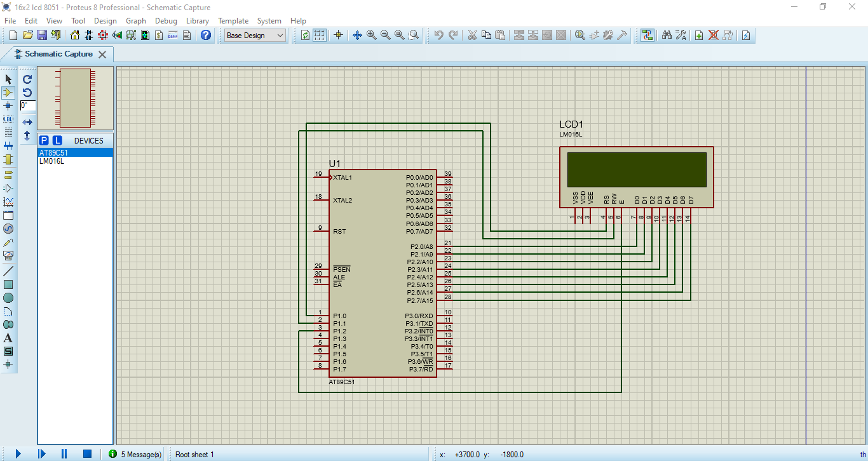
Task: Rotate the part preview clockwise
Action: [x=26, y=79]
